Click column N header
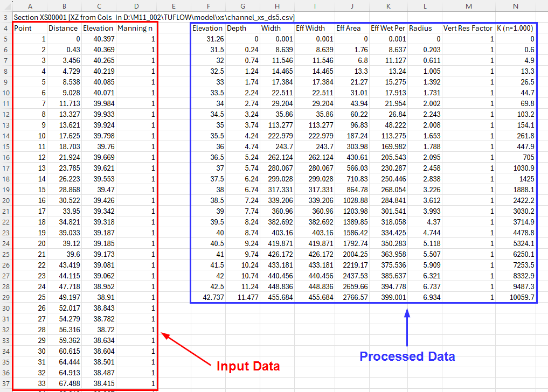548x392 pixels. (516, 6)
